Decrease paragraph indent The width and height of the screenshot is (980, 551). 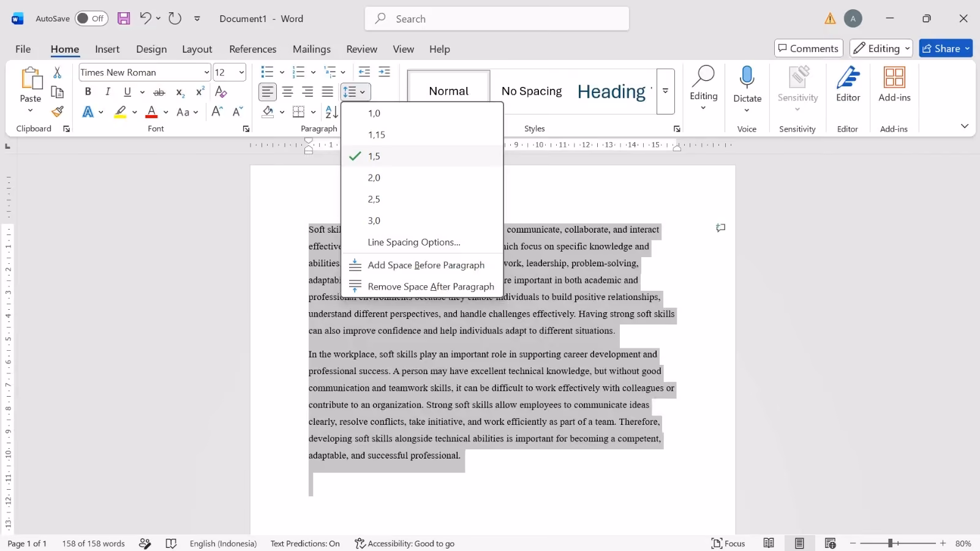click(364, 72)
